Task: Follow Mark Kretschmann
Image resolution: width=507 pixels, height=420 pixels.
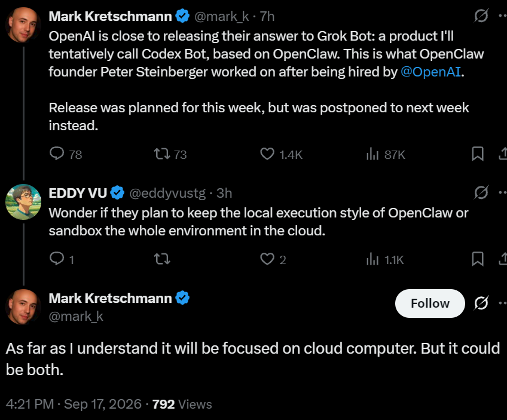Action: 430,303
